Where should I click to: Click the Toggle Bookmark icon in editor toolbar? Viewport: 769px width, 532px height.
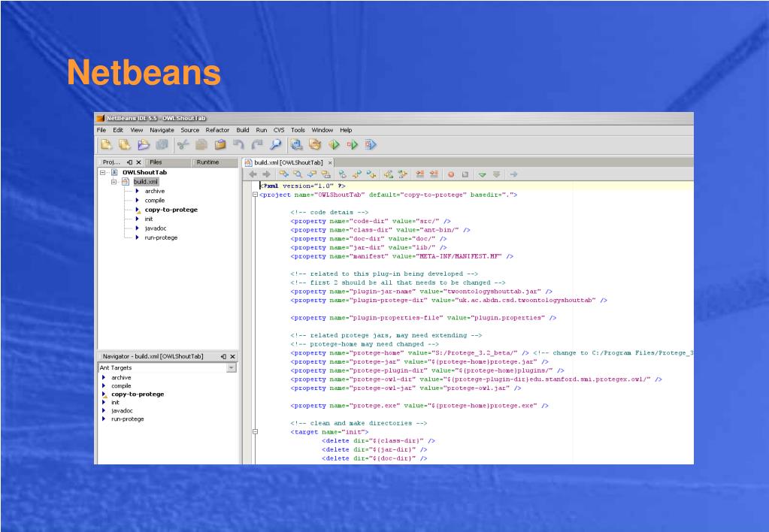(x=342, y=174)
